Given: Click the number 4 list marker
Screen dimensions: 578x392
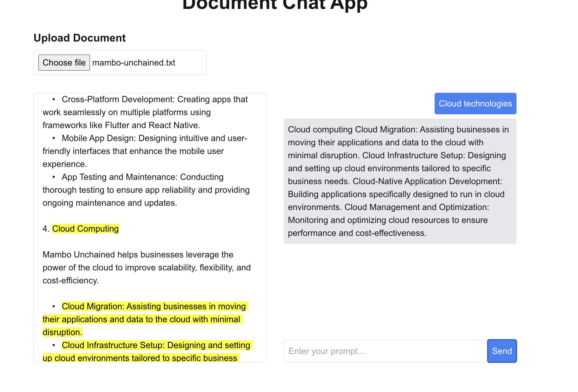Looking at the screenshot, I should point(46,229).
